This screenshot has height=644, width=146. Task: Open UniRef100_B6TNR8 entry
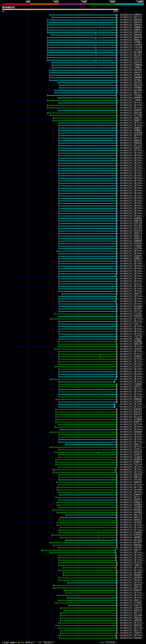tap(131, 52)
